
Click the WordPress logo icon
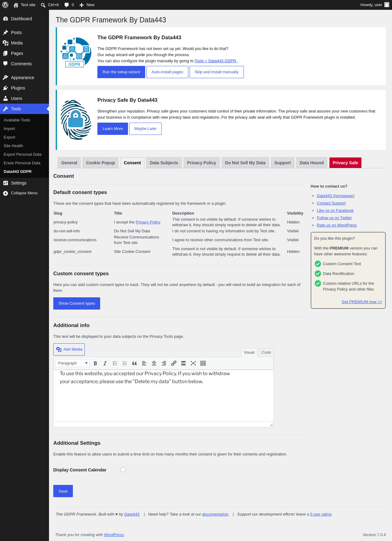point(5,5)
